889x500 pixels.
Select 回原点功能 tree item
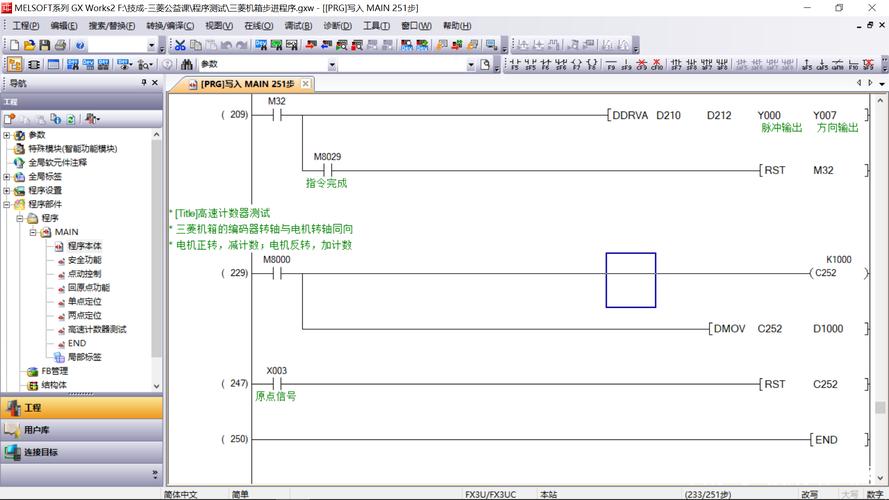[x=89, y=288]
